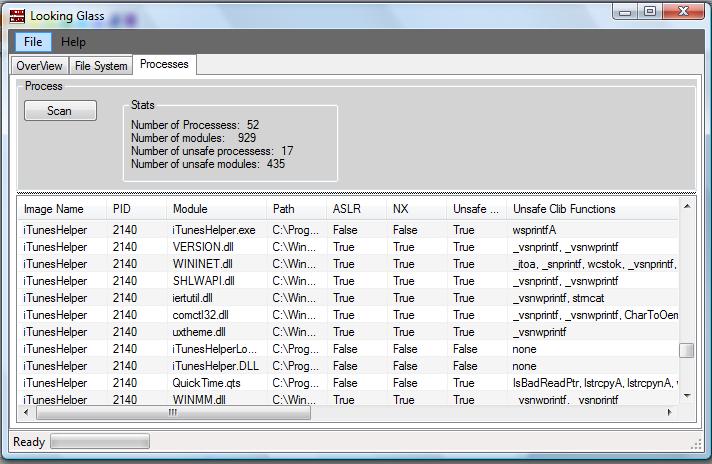Start a process scan with Scan button
Viewport: 712px width, 464px height.
click(x=60, y=111)
